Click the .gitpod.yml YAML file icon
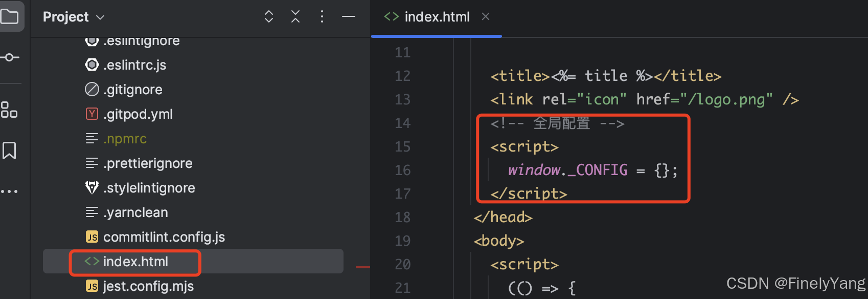Viewport: 868px width, 299px height. tap(92, 114)
